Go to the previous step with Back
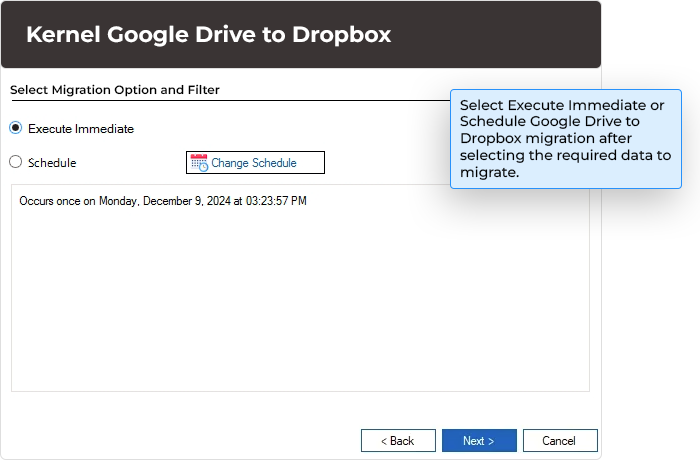This screenshot has height=460, width=700. (x=398, y=441)
